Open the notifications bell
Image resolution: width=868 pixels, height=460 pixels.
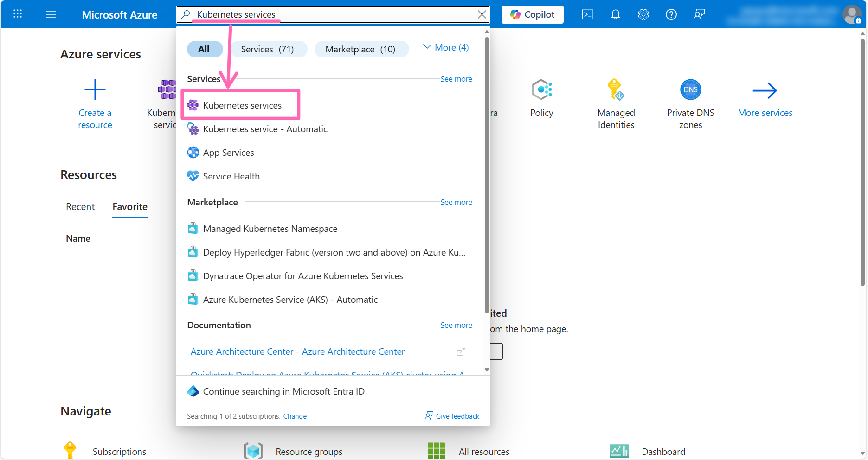pos(615,15)
